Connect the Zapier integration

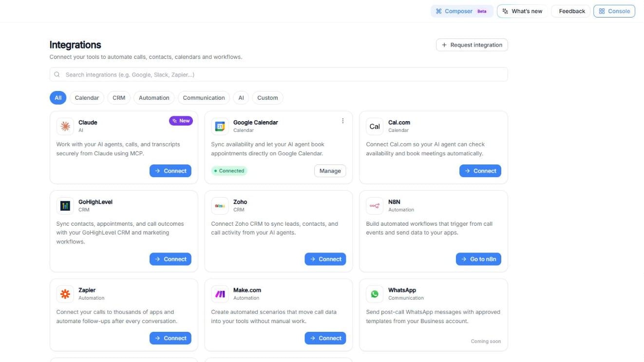tap(170, 338)
